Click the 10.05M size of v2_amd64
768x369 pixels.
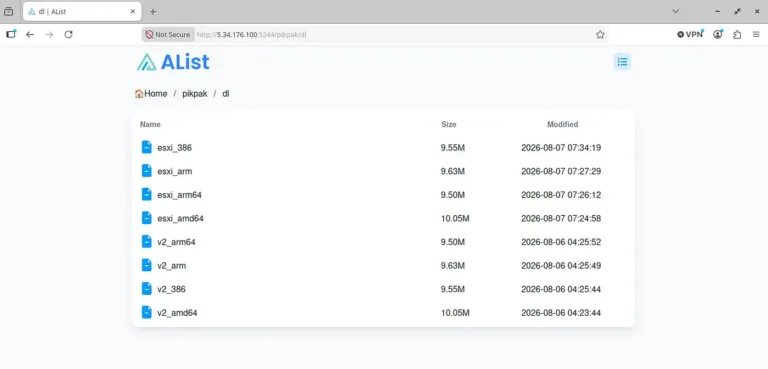pos(455,312)
